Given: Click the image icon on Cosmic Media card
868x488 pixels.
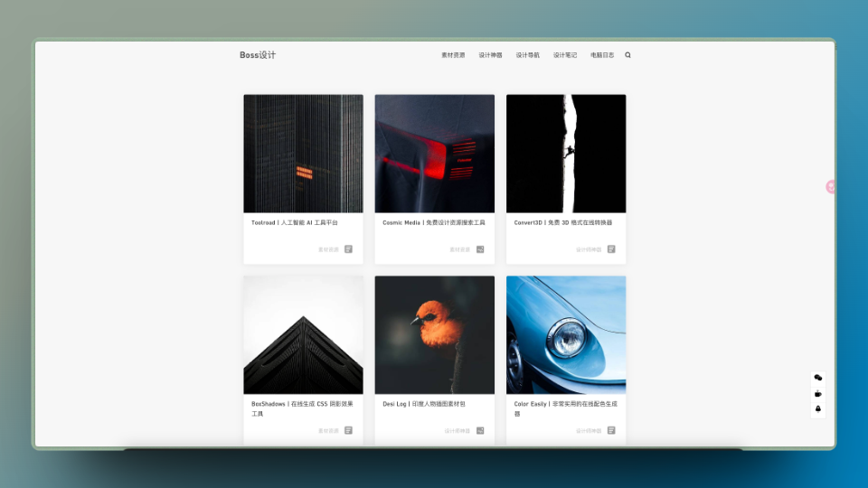Looking at the screenshot, I should [x=480, y=249].
